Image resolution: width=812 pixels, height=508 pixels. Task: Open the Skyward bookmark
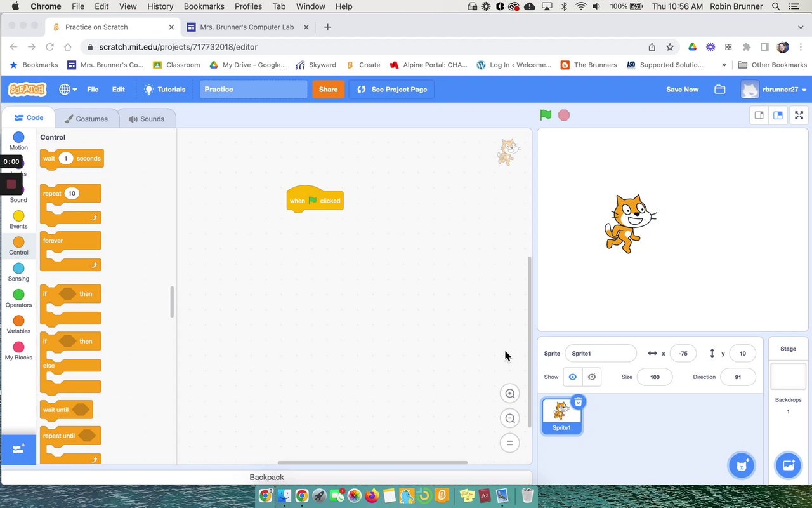pyautogui.click(x=316, y=65)
